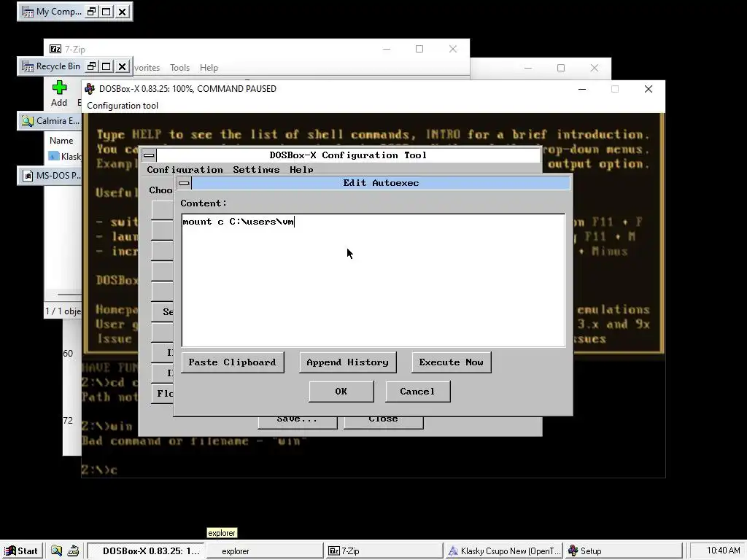Viewport: 747px width, 560px height.
Task: Restore the My Computer window icon
Action: click(91, 12)
